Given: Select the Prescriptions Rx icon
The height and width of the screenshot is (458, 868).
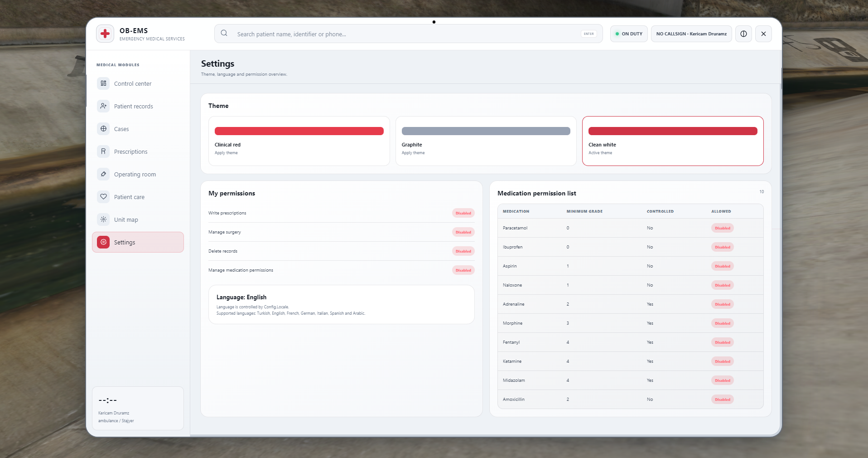Looking at the screenshot, I should 103,151.
